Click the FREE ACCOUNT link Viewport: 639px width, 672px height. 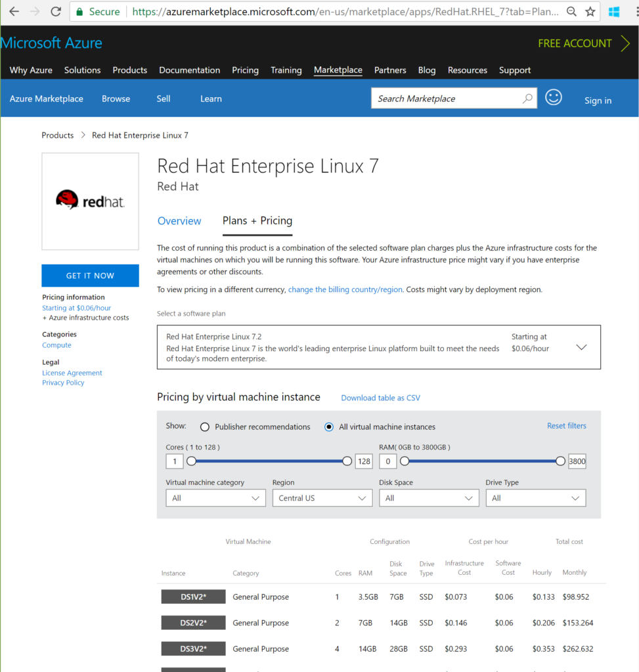(x=575, y=43)
